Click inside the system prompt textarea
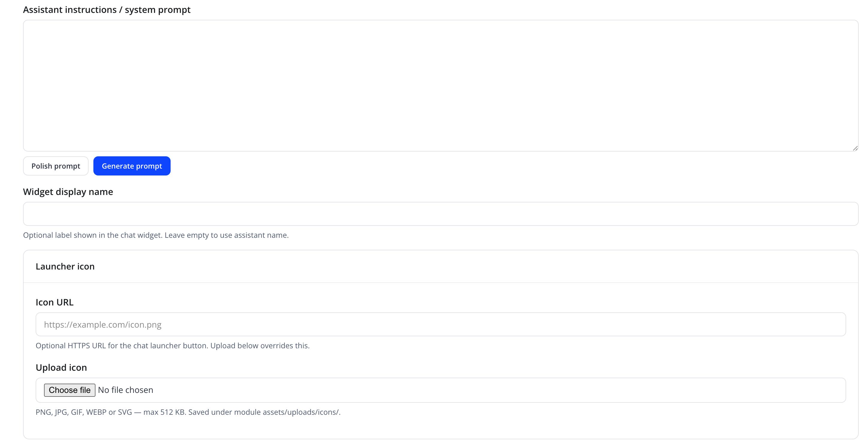 click(440, 85)
